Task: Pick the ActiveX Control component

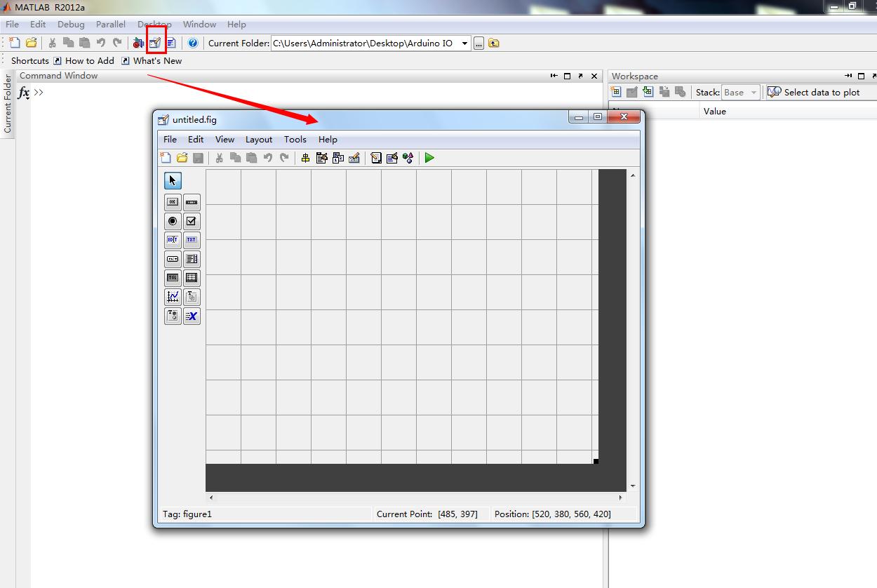Action: pos(192,316)
